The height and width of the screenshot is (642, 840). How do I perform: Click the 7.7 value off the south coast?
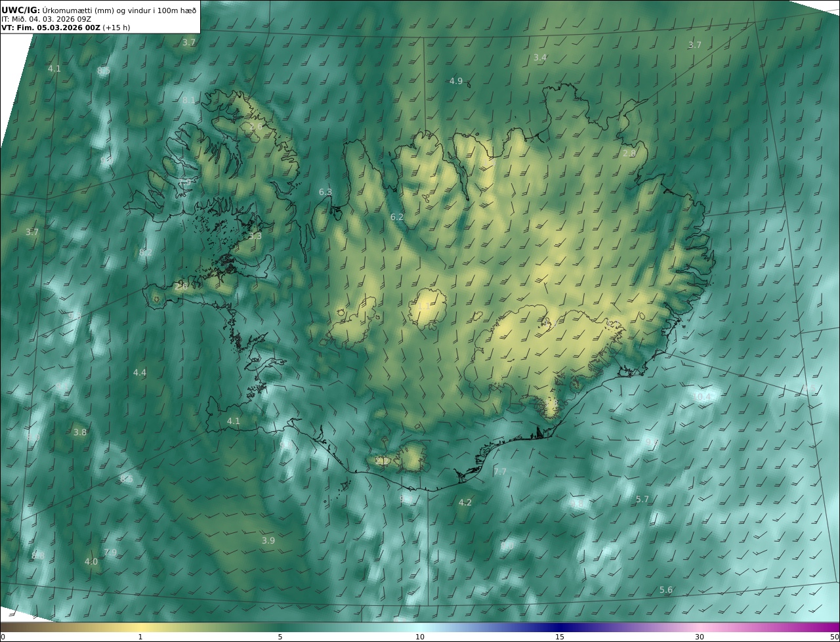[500, 472]
